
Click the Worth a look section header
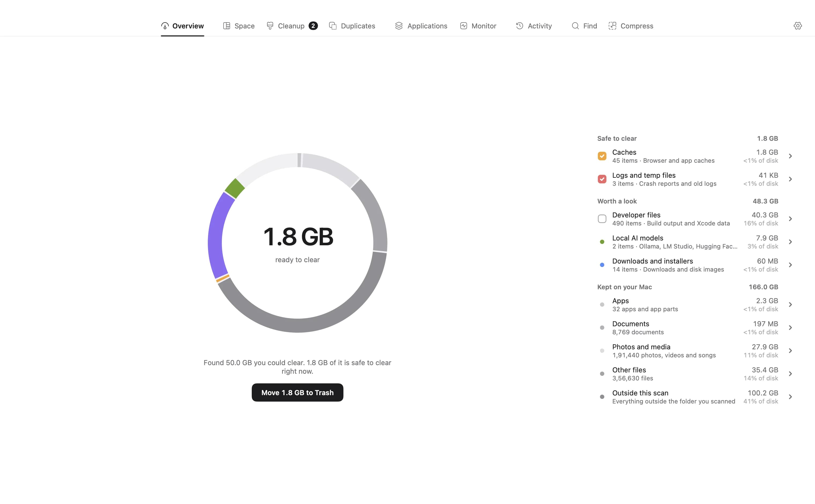click(617, 201)
